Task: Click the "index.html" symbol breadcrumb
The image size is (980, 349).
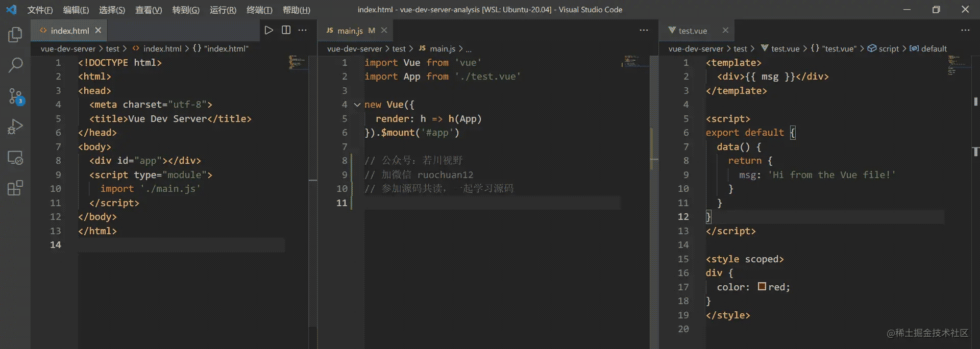Action: pyautogui.click(x=220, y=48)
